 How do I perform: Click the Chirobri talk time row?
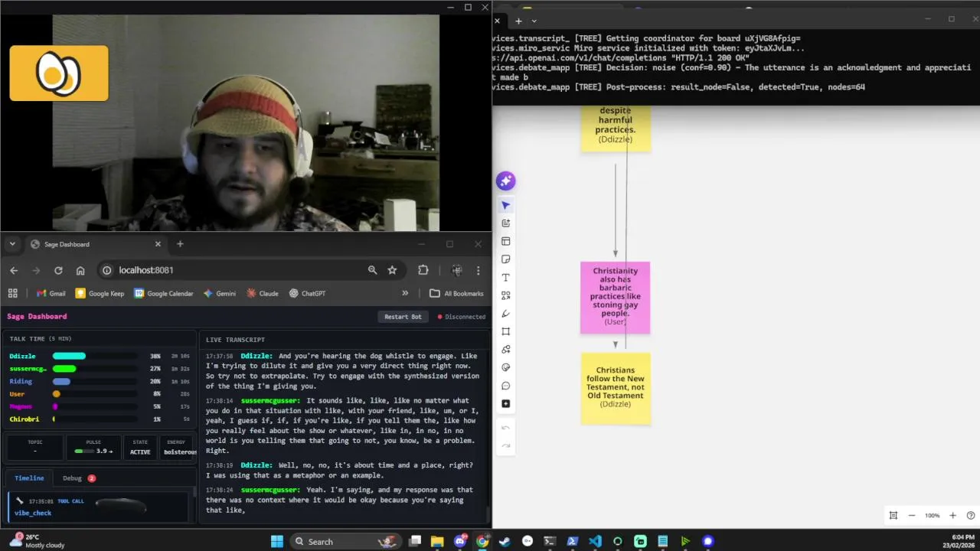(x=100, y=419)
